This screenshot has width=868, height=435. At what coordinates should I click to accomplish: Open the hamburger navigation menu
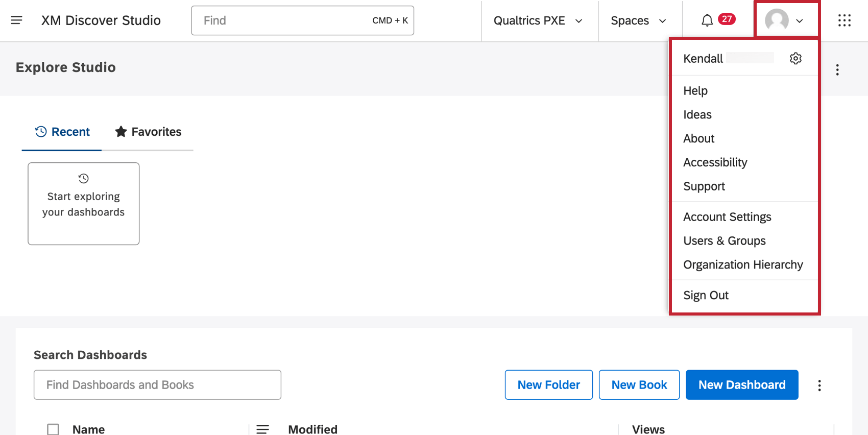16,20
